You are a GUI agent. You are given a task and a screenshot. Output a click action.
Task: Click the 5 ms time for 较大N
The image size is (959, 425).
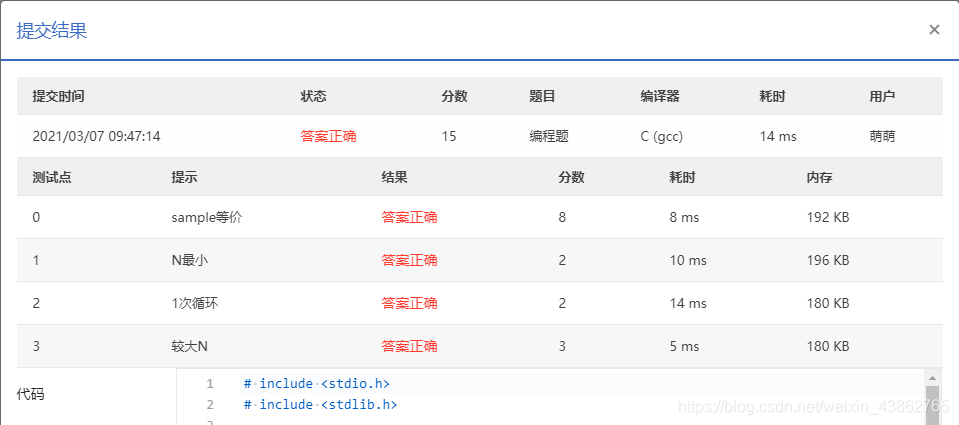pyautogui.click(x=684, y=346)
